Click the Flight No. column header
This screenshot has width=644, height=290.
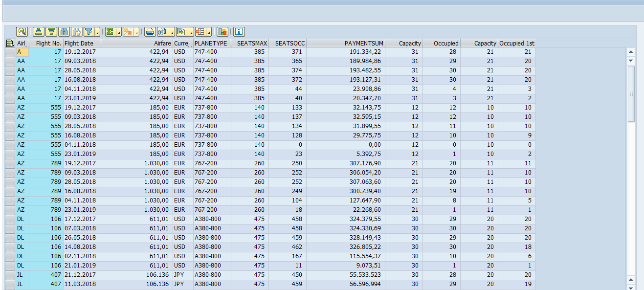pos(46,44)
